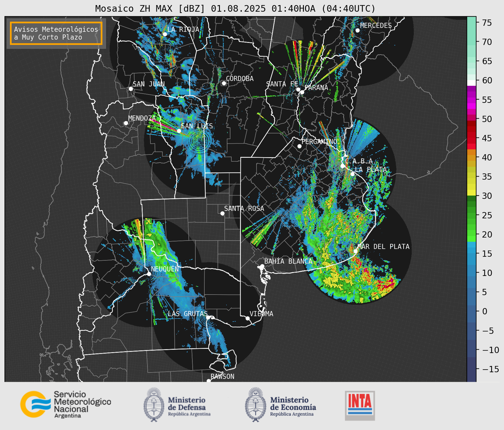Click the 75 value on the dBZ scale
The image size is (504, 430).
487,23
